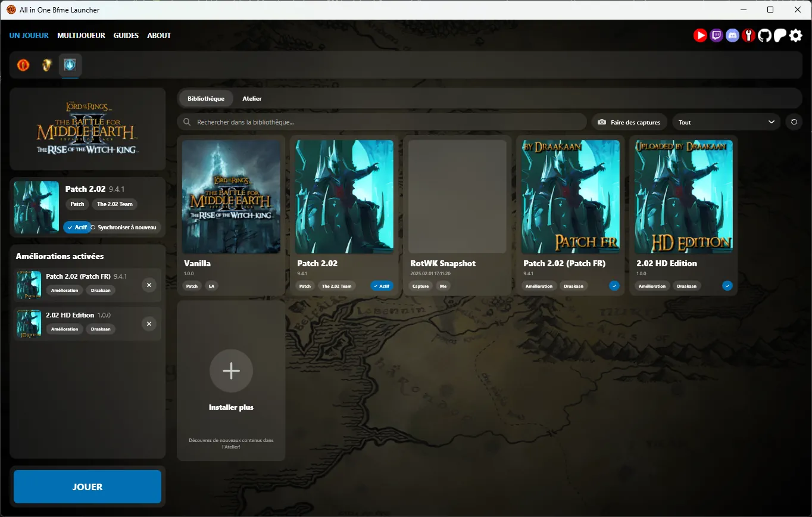Select the Eye of Sauron game icon

click(23, 65)
